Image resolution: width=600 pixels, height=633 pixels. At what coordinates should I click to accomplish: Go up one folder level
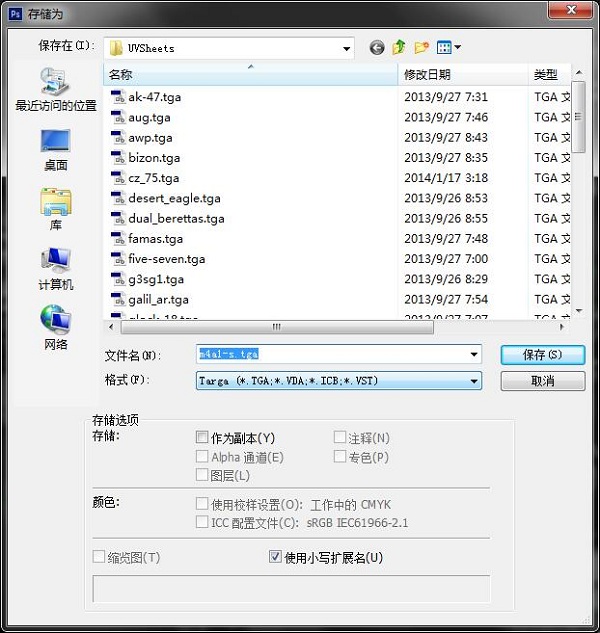399,48
